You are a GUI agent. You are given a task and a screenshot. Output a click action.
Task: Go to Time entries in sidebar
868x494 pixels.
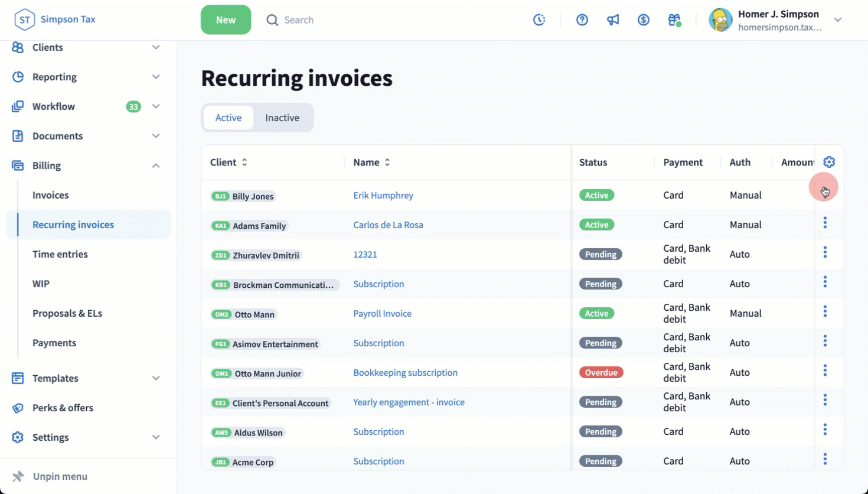(60, 254)
